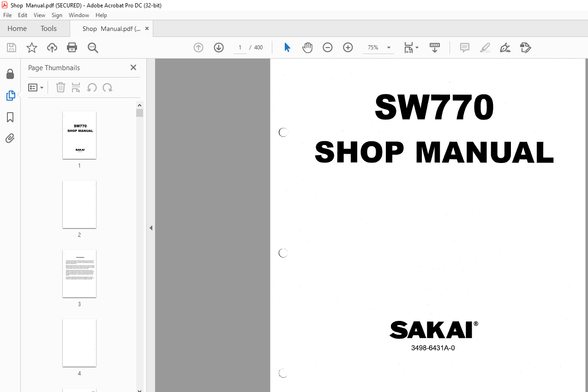Viewport: 588px width, 392px height.
Task: Open the File menu
Action: point(7,15)
